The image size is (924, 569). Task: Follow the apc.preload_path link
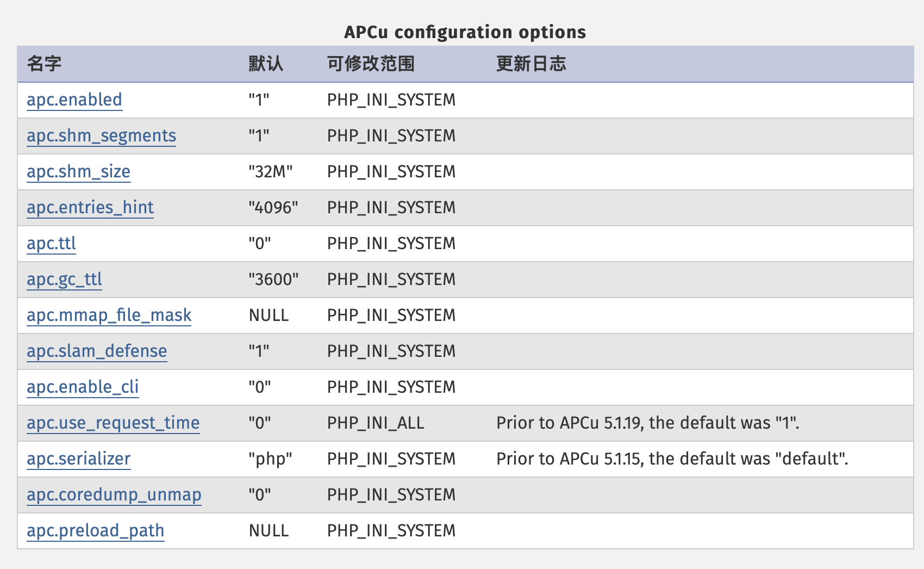tap(95, 531)
